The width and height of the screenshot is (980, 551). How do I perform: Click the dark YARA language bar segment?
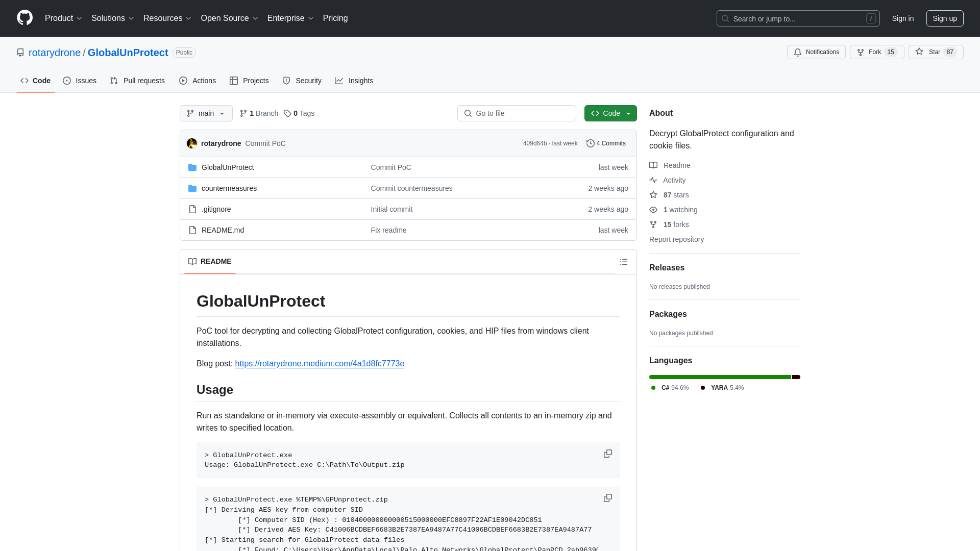click(x=796, y=377)
